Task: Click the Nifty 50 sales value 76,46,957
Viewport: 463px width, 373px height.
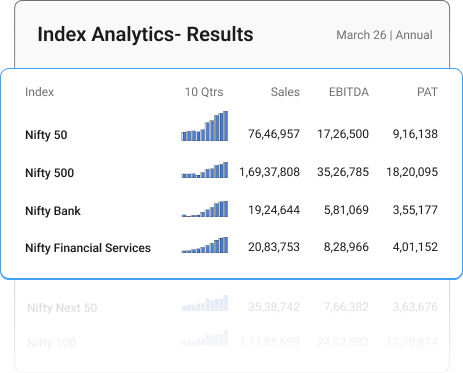Action: click(274, 134)
